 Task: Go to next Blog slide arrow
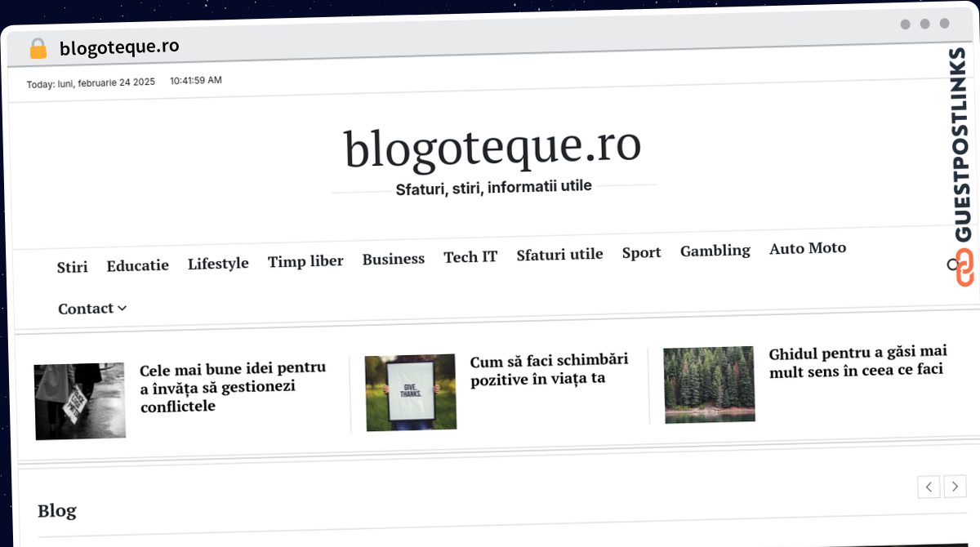[955, 487]
